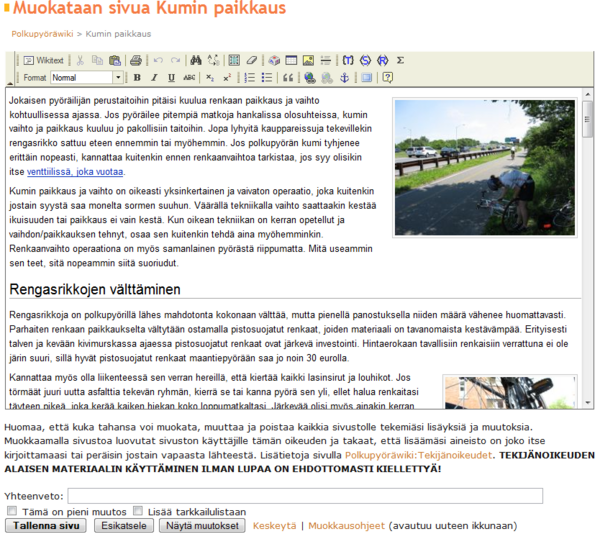
Task: Open the editor help About icon
Action: [388, 78]
